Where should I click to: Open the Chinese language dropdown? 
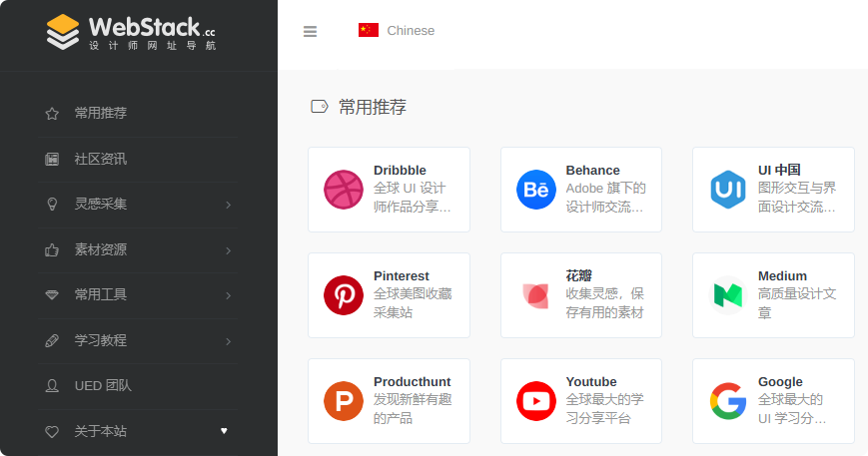coord(397,30)
